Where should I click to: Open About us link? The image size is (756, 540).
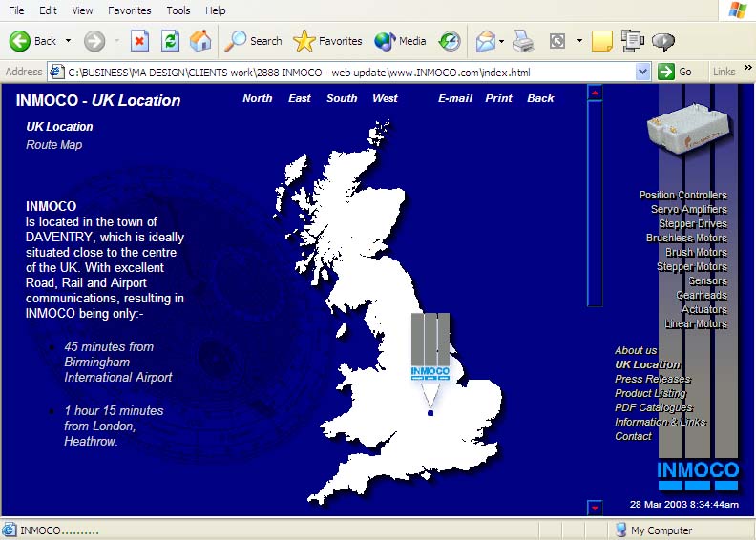tap(636, 350)
